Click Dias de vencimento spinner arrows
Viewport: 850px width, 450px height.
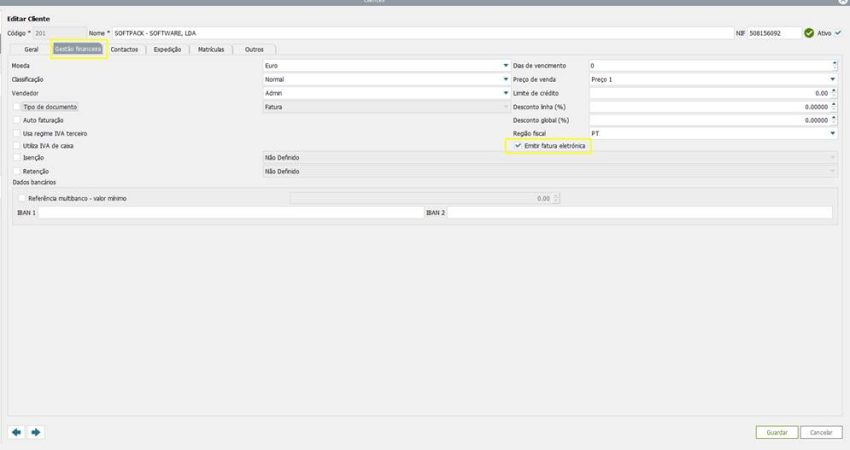834,66
